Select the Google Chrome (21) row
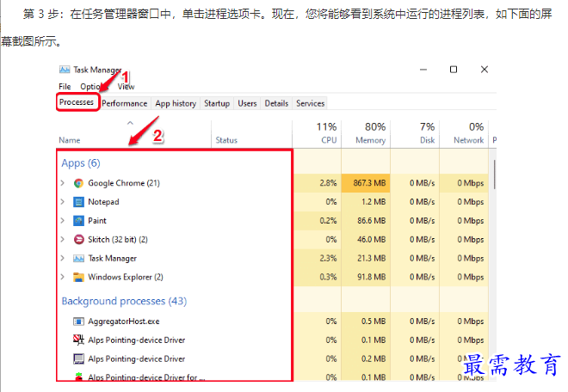568x392 pixels. (273, 183)
